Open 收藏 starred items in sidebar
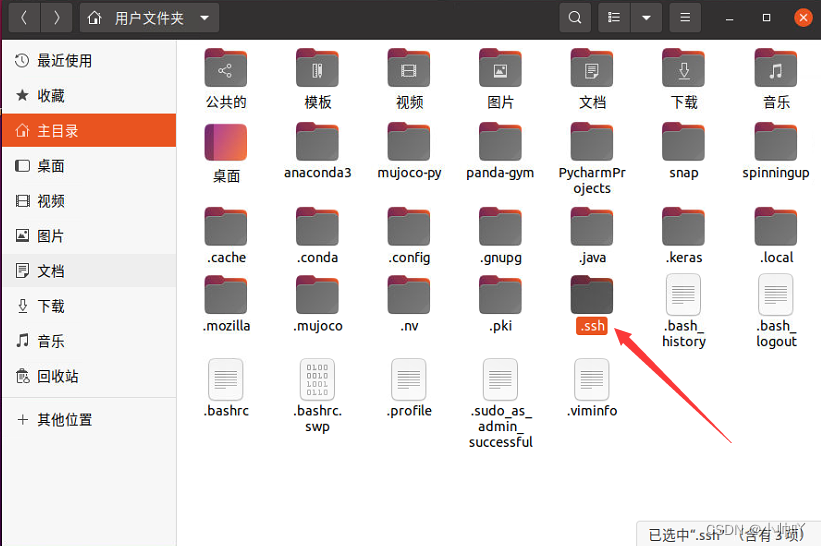The image size is (821, 546). 89,96
